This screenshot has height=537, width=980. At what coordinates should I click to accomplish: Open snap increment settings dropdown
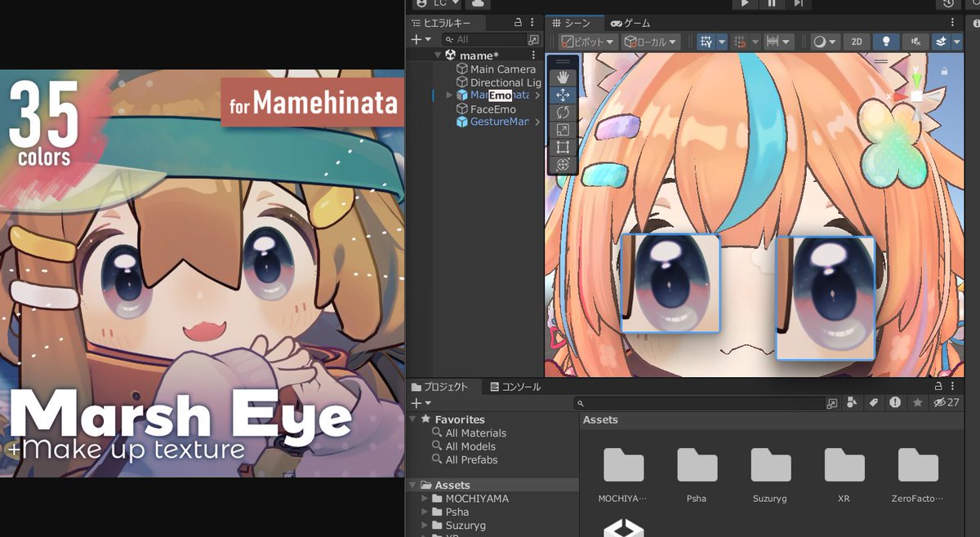click(779, 42)
